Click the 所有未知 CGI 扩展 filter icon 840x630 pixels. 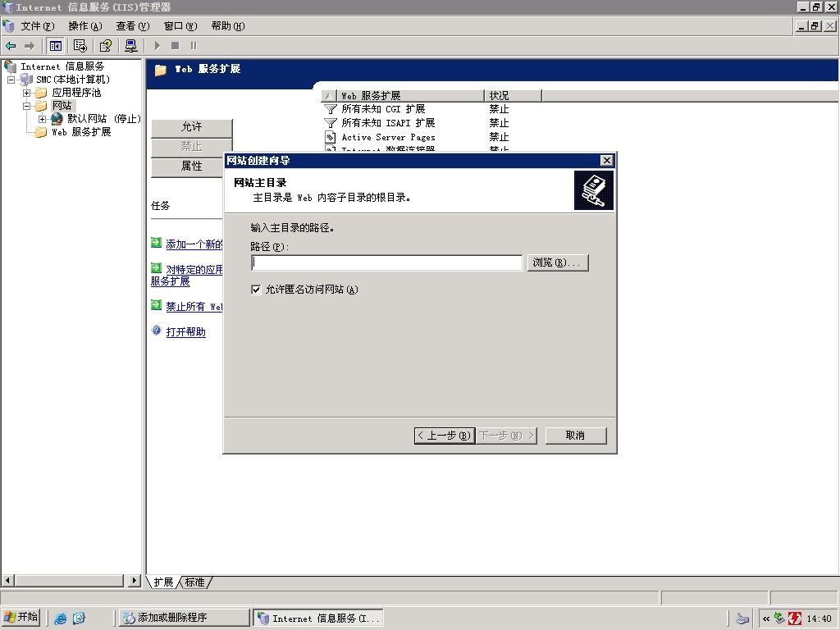(x=331, y=109)
